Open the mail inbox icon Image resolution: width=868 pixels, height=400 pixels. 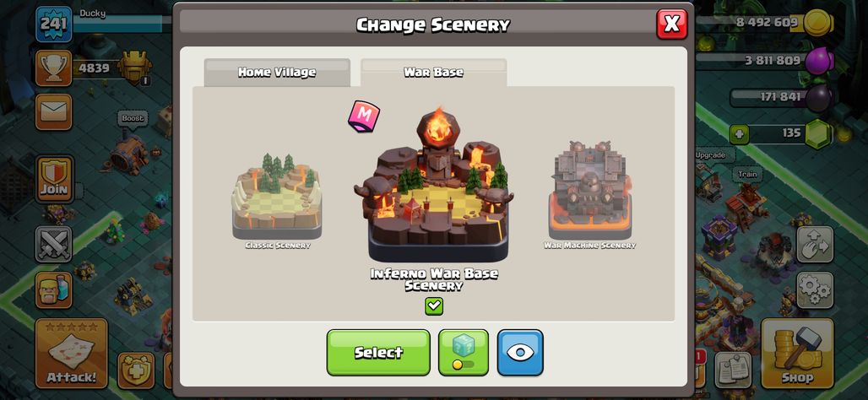pos(54,111)
